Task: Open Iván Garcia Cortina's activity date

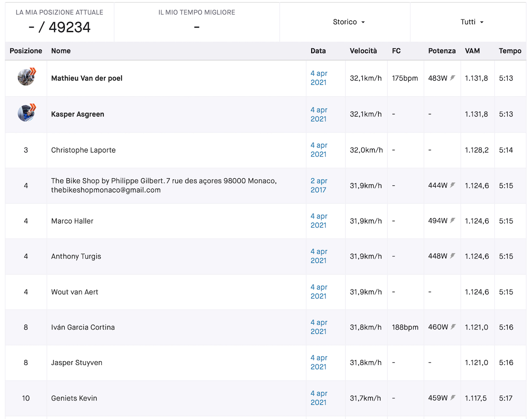Action: pyautogui.click(x=319, y=327)
